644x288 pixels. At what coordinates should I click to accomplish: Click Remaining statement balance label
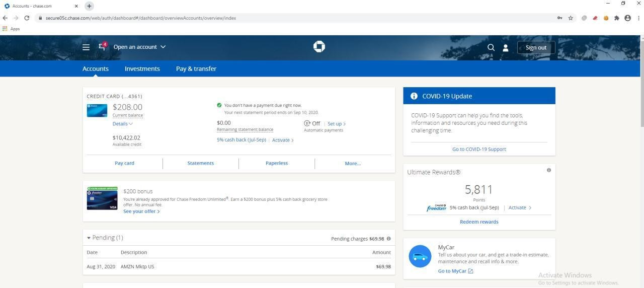245,129
